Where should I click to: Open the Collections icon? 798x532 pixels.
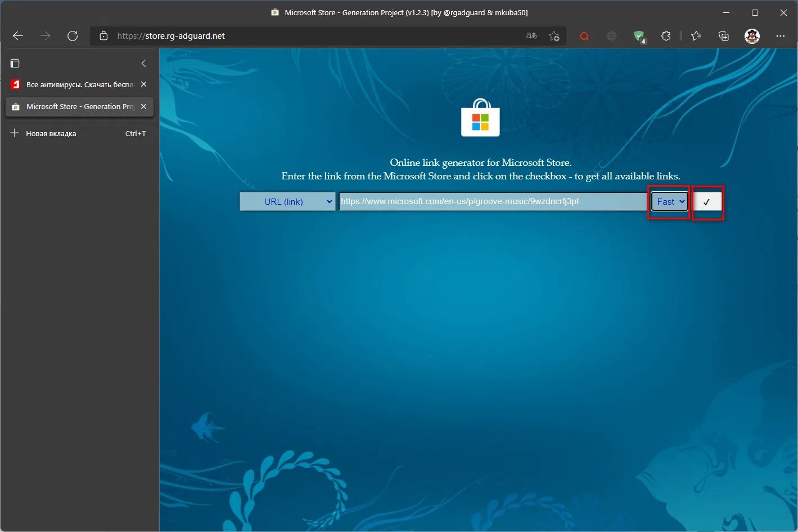pyautogui.click(x=724, y=36)
